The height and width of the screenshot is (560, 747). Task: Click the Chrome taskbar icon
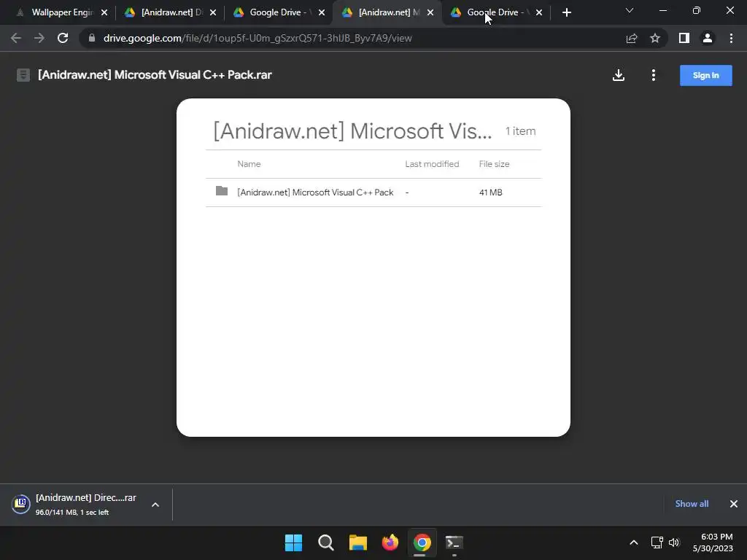[422, 542]
